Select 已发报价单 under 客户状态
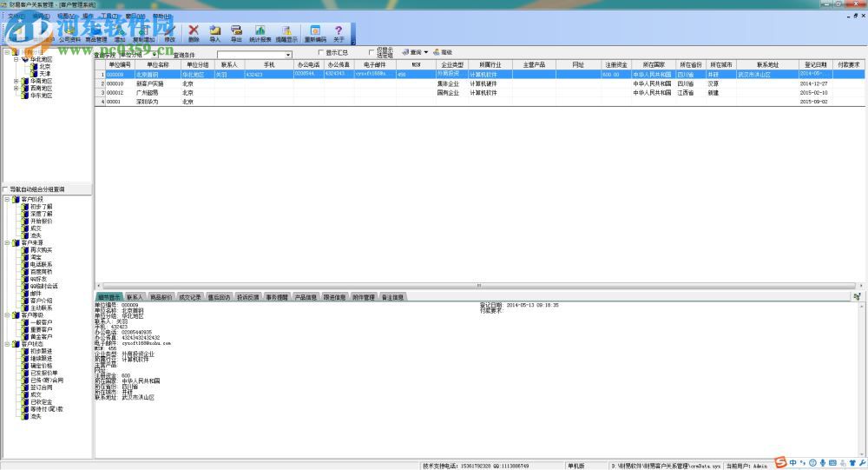The width and height of the screenshot is (868, 470). [x=43, y=373]
